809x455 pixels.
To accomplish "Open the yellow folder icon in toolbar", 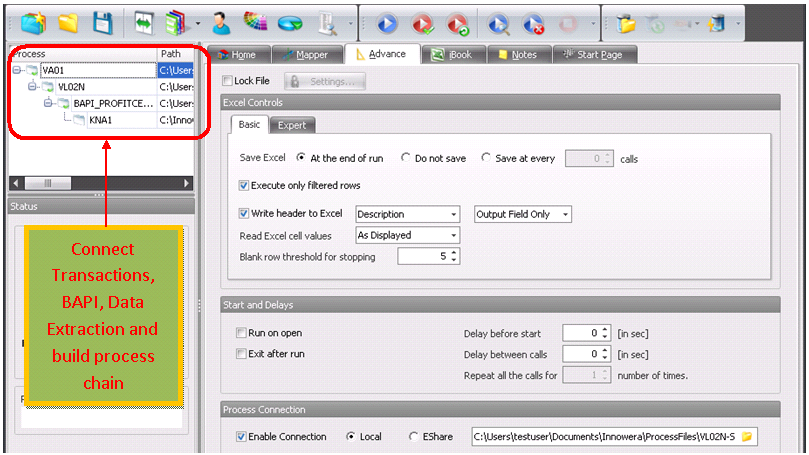I will tap(68, 22).
